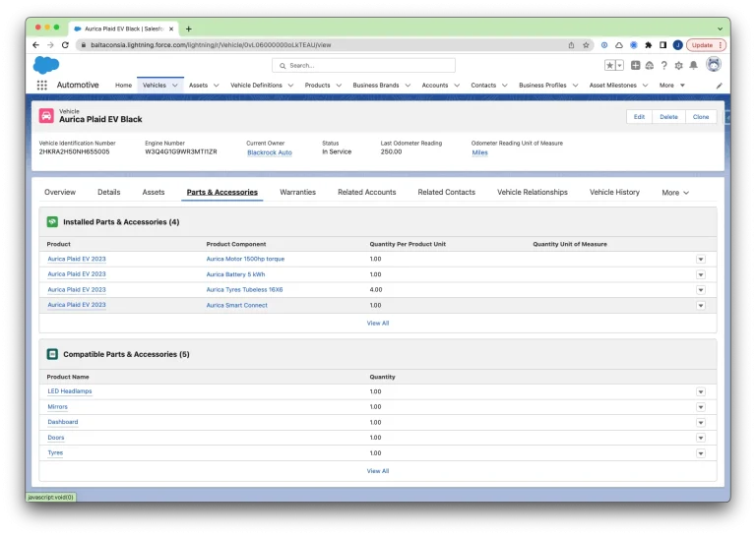Expand the More tabs dropdown
Viewport: 756px width, 536px height.
(674, 193)
